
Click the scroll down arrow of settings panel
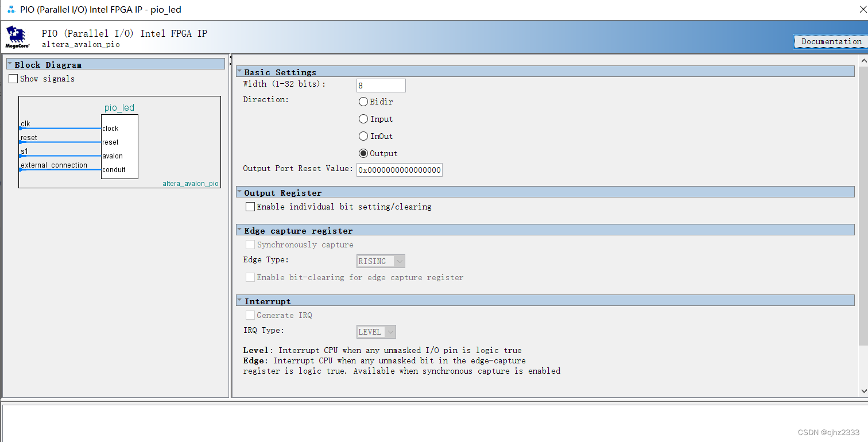(863, 391)
